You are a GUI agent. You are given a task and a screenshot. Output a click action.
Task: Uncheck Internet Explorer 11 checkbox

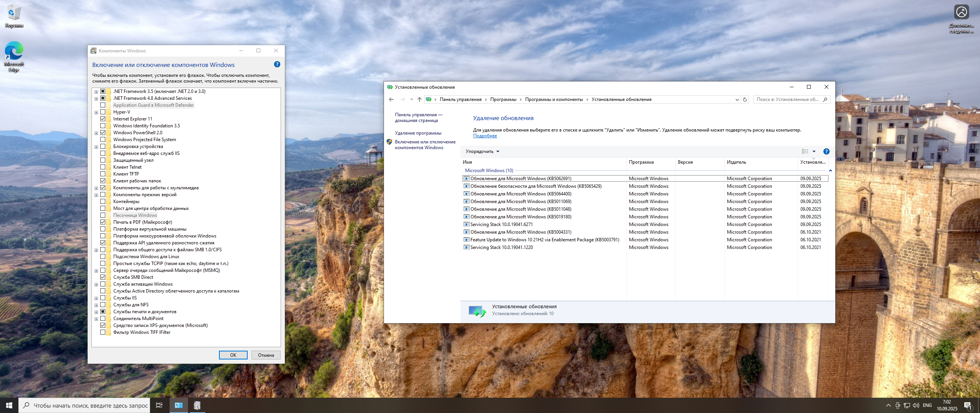tap(103, 119)
